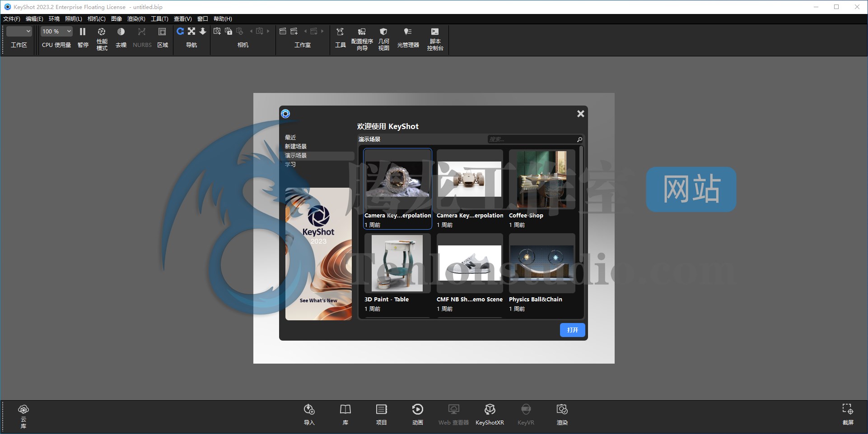Open the 渲染(R) menu
The width and height of the screenshot is (868, 434).
tap(136, 19)
